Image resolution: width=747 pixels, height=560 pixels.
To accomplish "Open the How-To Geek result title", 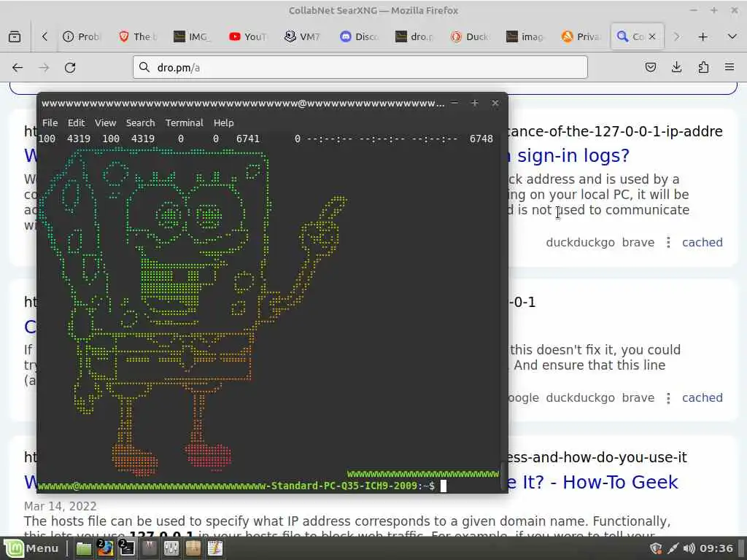I will tap(592, 483).
